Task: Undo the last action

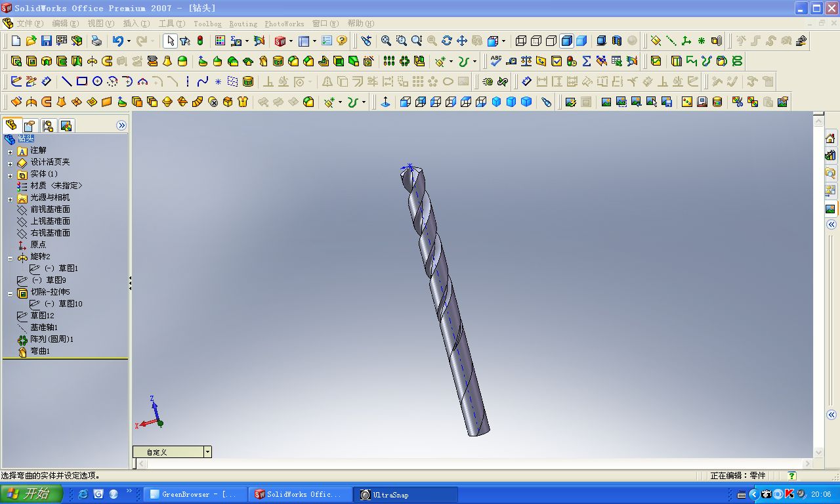Action: (117, 41)
